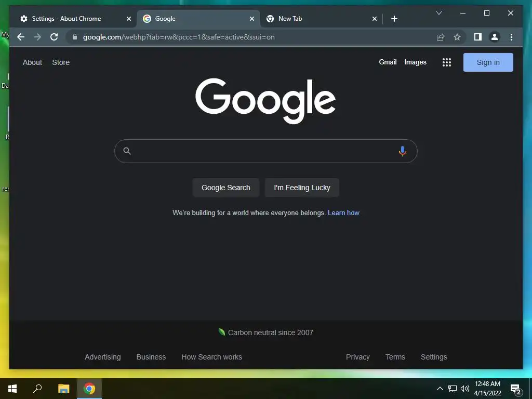Reload the current Google page

coord(54,37)
